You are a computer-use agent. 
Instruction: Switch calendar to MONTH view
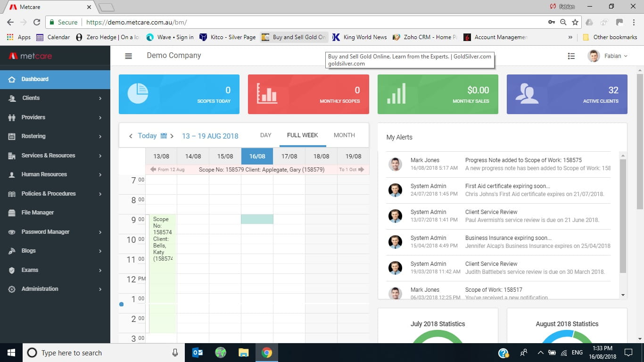pos(344,135)
